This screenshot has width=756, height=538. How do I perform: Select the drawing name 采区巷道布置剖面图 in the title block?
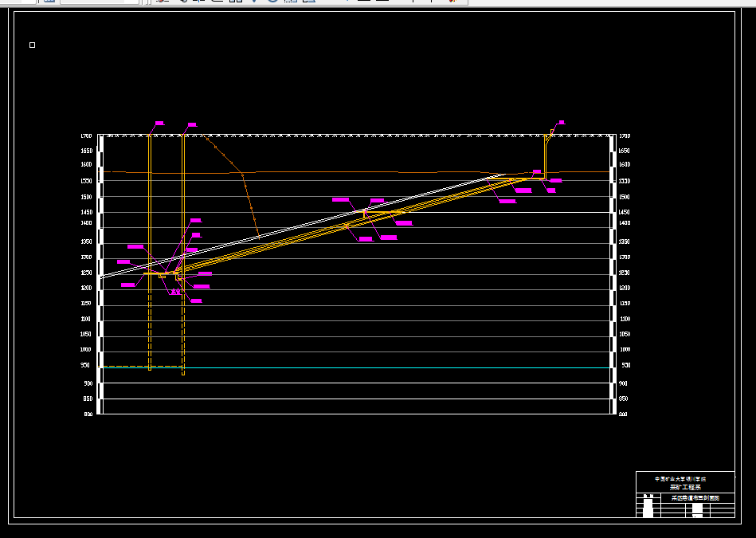(695, 498)
